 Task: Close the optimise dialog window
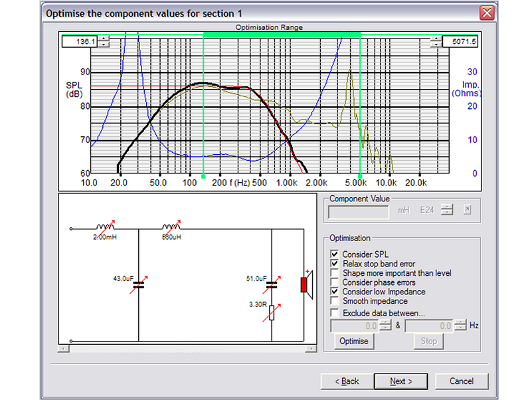pyautogui.click(x=487, y=12)
